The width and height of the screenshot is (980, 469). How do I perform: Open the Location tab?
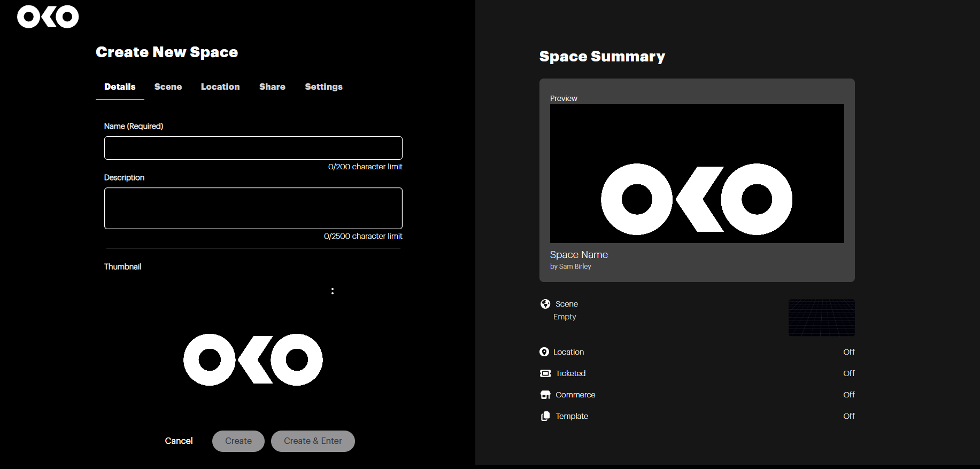pyautogui.click(x=220, y=87)
